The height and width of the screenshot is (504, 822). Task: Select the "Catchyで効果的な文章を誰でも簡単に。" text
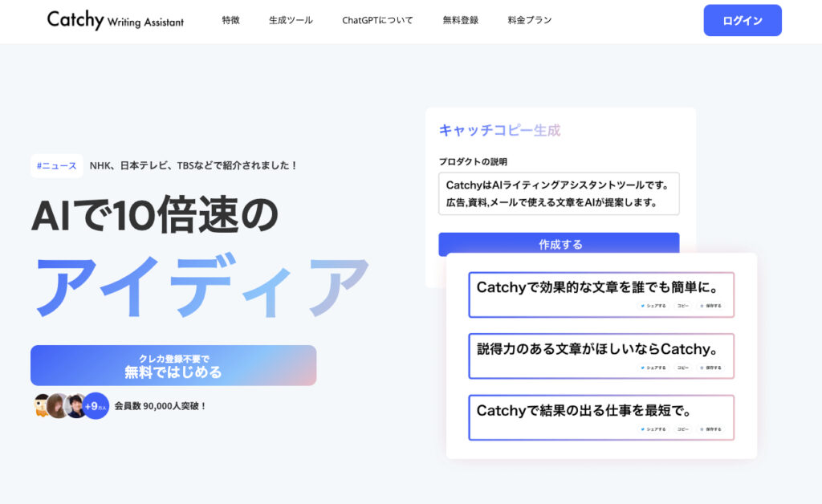pos(597,287)
